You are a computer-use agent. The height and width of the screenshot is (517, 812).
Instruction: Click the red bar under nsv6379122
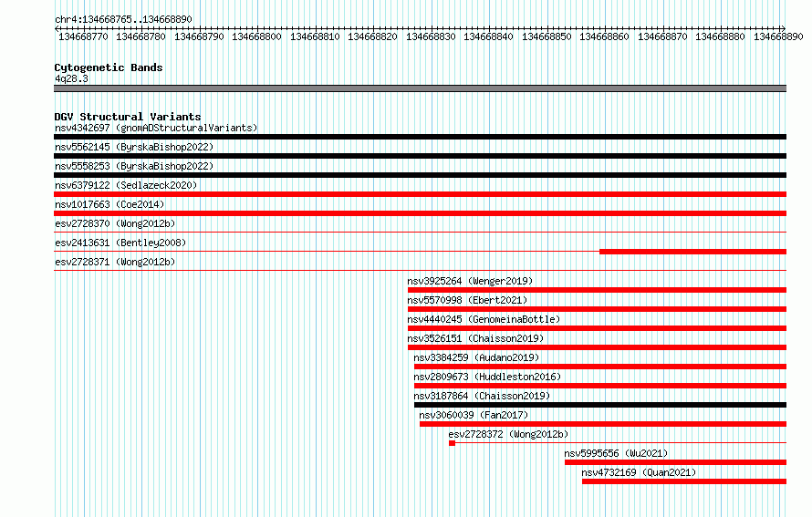420,194
